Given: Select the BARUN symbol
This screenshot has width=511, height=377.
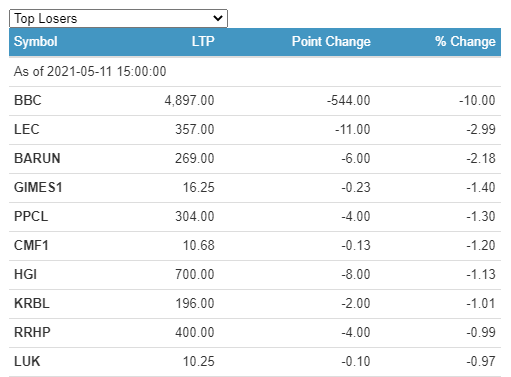Looking at the screenshot, I should [37, 158].
